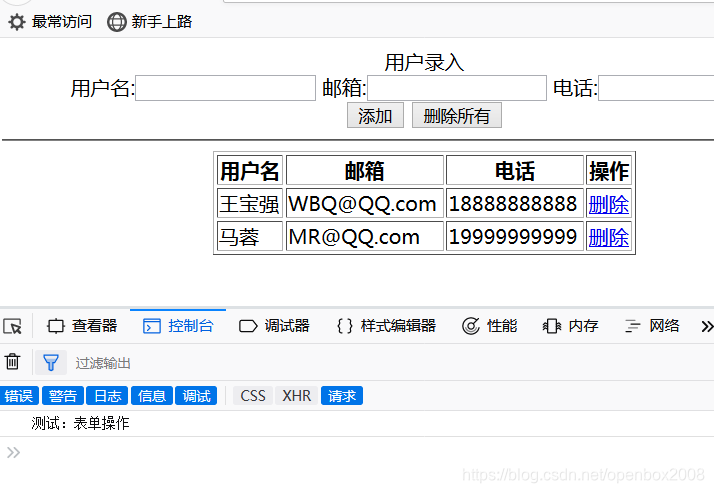Click the 电话 input field
This screenshot has width=714, height=493.
pos(656,88)
